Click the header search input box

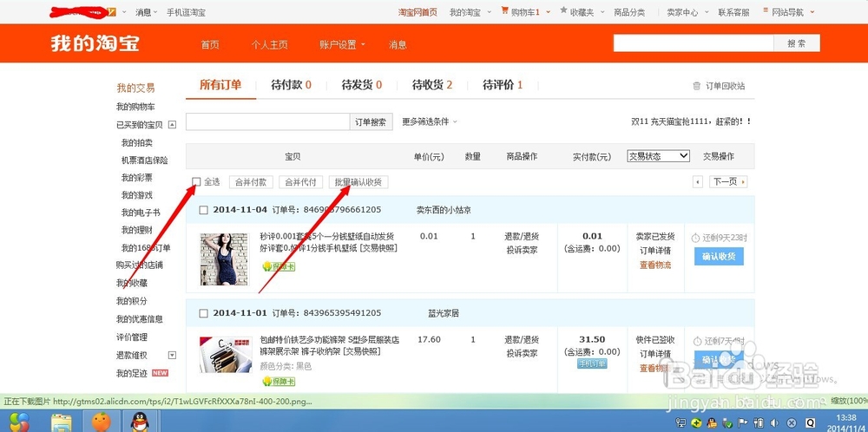[693, 43]
